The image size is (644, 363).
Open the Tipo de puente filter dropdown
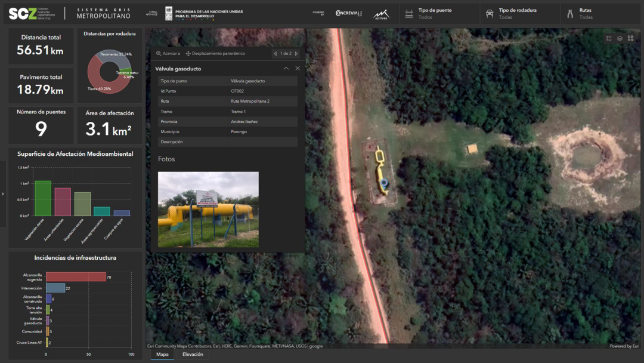point(439,14)
